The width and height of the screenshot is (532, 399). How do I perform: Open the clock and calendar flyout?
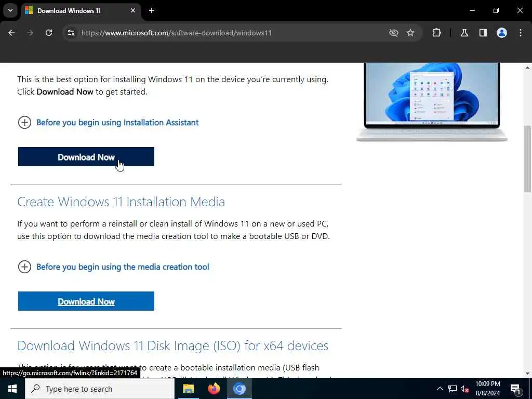point(487,389)
